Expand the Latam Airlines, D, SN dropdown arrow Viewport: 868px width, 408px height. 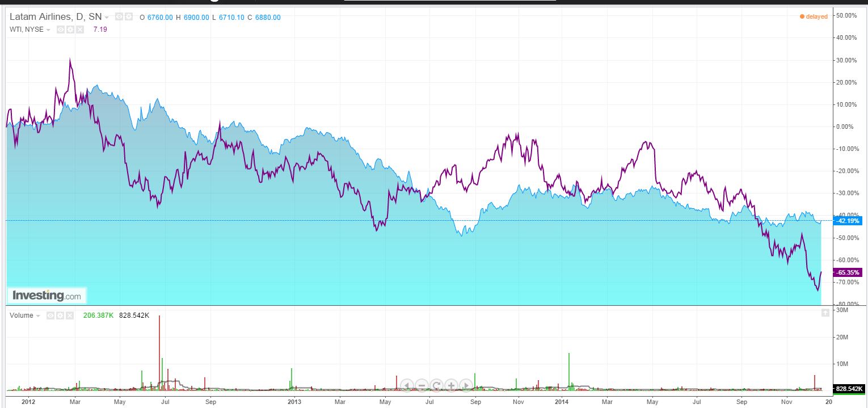[107, 18]
